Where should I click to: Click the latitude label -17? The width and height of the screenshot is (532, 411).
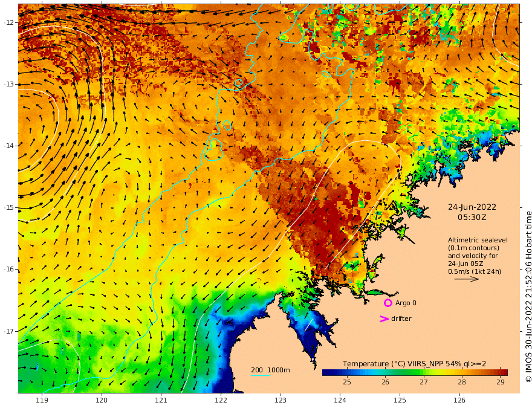tap(9, 331)
